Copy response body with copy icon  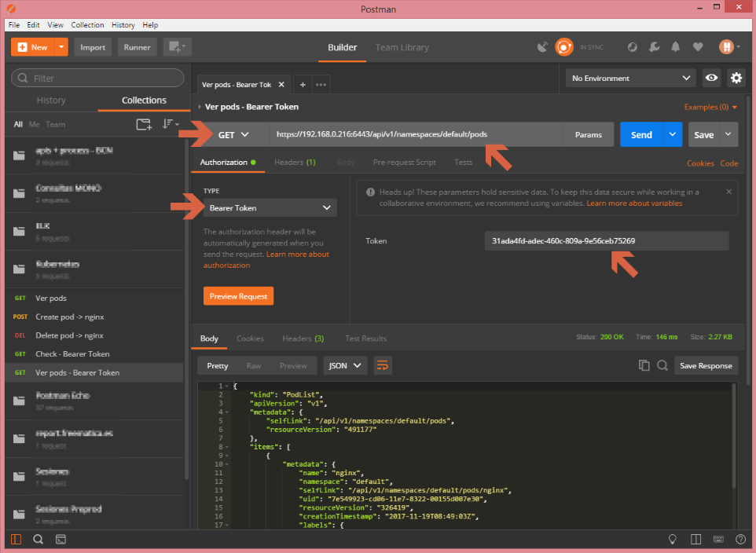tap(644, 365)
